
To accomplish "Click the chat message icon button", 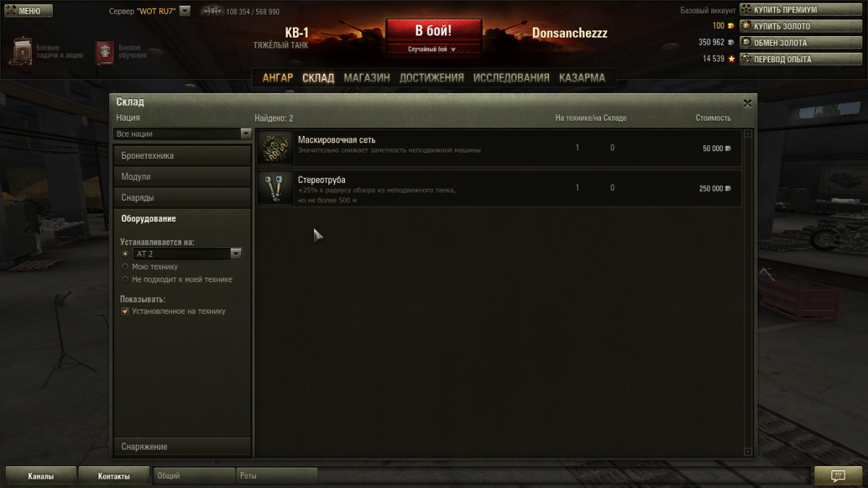I will (838, 476).
